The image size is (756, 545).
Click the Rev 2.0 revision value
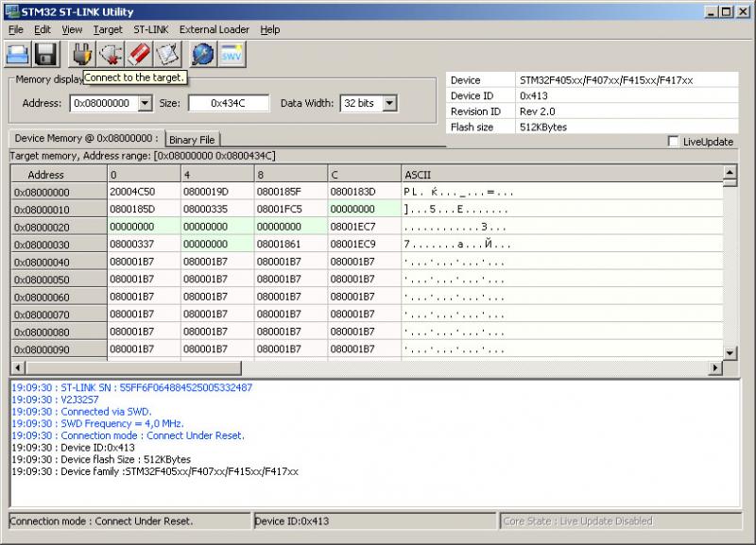[x=537, y=111]
